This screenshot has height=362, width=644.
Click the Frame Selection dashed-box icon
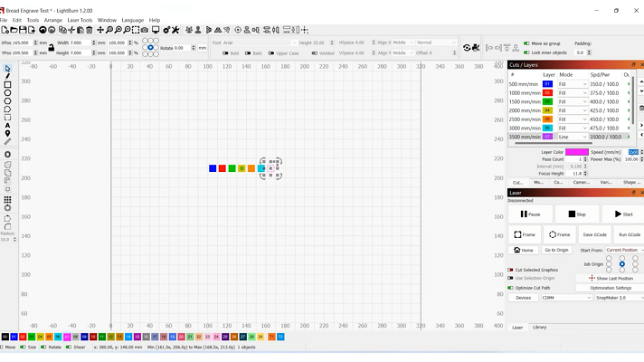pyautogui.click(x=136, y=30)
